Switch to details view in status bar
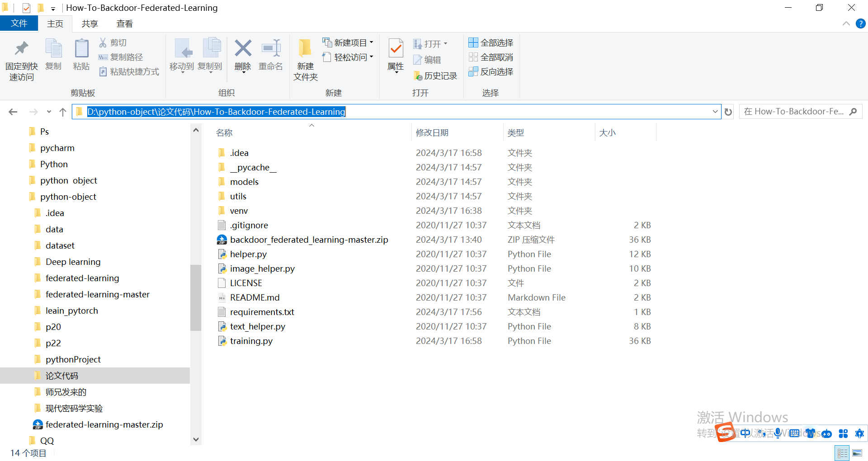The height and width of the screenshot is (461, 868). (x=842, y=453)
